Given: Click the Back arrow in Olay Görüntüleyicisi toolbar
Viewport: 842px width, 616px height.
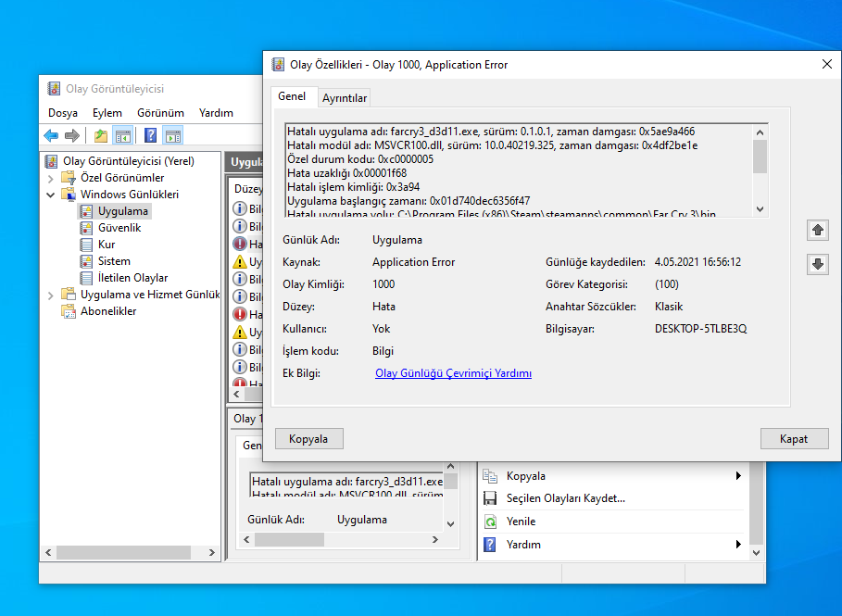Looking at the screenshot, I should point(51,136).
